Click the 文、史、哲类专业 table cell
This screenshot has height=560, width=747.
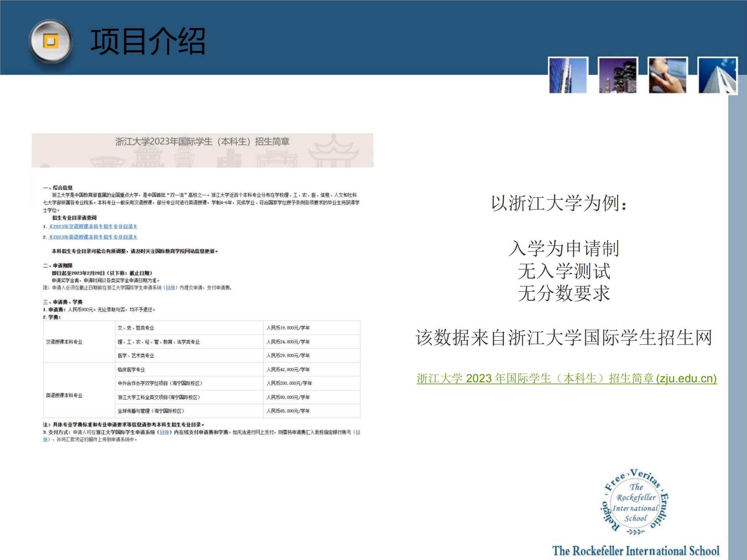coord(189,328)
